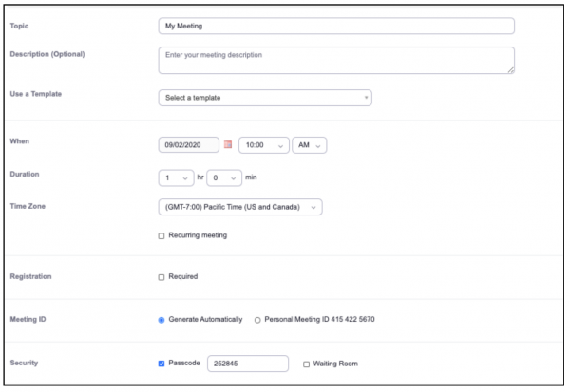Open the Select a template dropdown
The image size is (570, 392).
coord(264,98)
